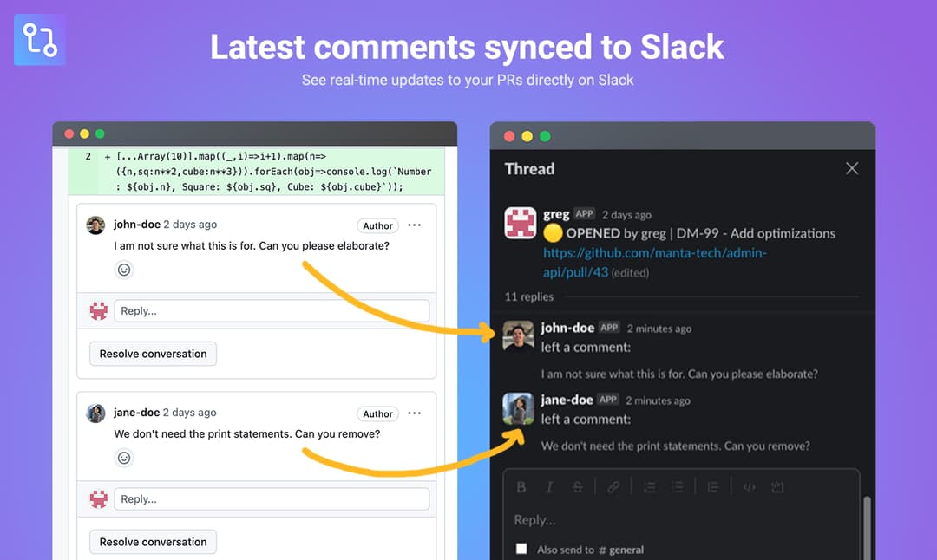Click the '2 days ago' timestamp on greg's message

click(x=626, y=215)
